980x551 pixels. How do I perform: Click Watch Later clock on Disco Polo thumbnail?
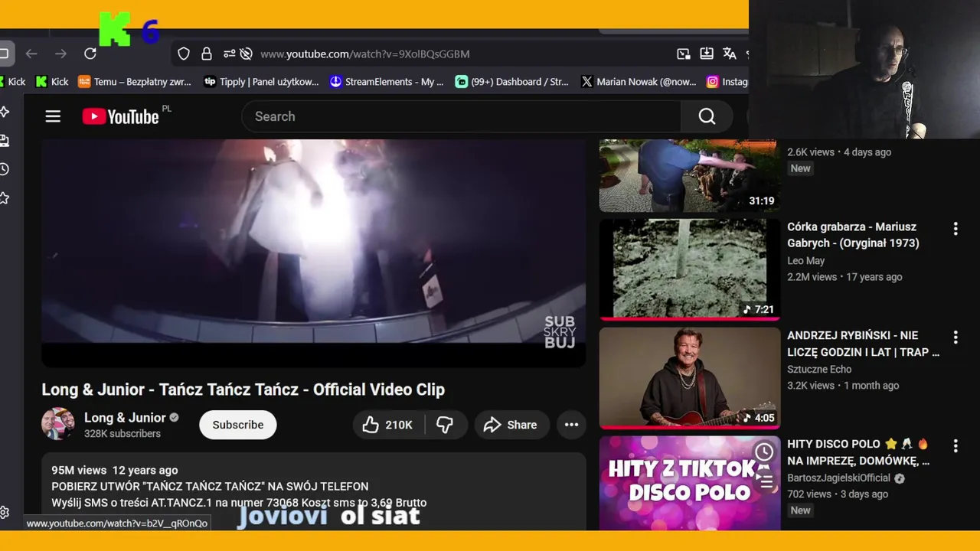(763, 452)
